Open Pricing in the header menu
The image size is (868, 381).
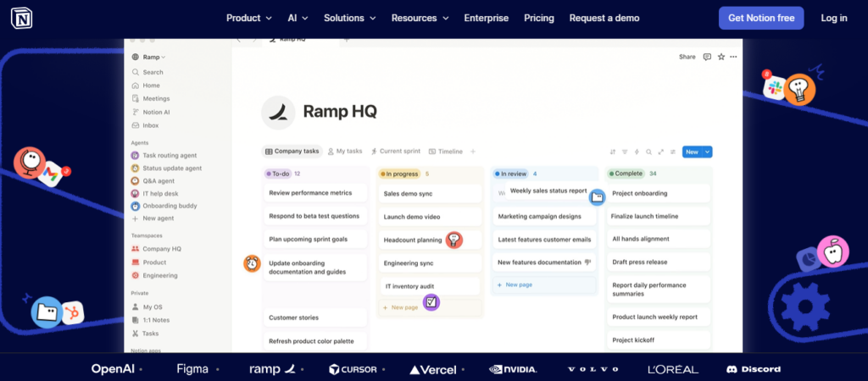click(x=539, y=18)
